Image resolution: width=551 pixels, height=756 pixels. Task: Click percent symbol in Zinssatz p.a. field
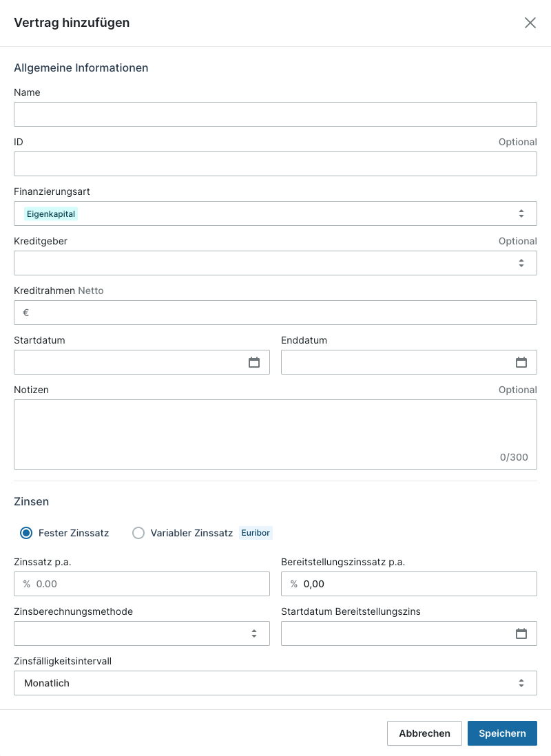coord(27,584)
